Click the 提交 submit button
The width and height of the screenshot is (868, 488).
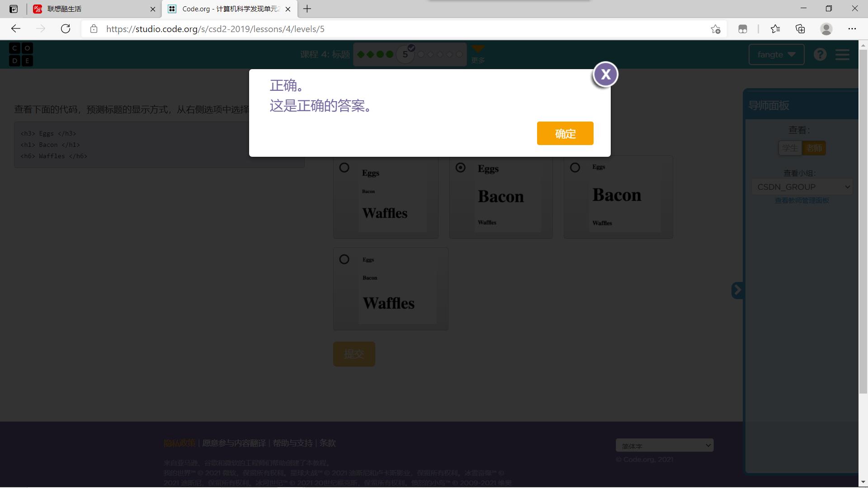click(354, 354)
